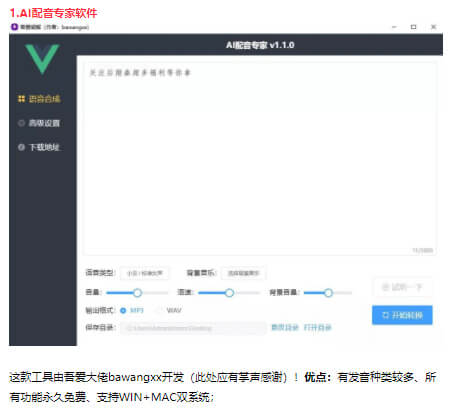The width and height of the screenshot is (455, 412).
Task: Switch to 高级设置 page
Action: (40, 123)
